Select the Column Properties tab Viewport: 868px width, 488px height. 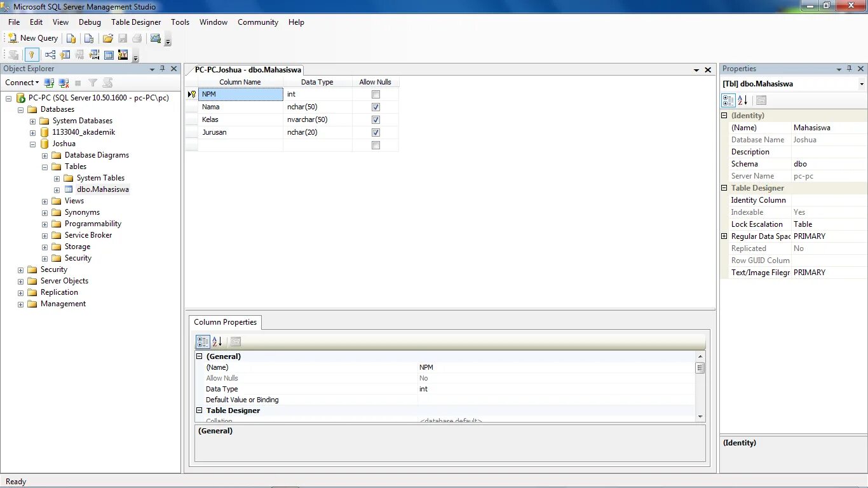226,322
